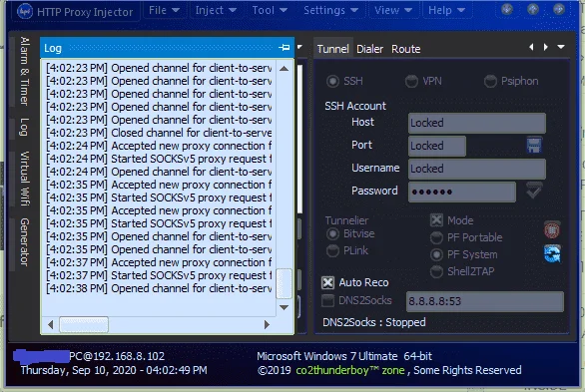
Task: Select the 4:02:24 PM Opened channel log entry
Action: (x=159, y=172)
